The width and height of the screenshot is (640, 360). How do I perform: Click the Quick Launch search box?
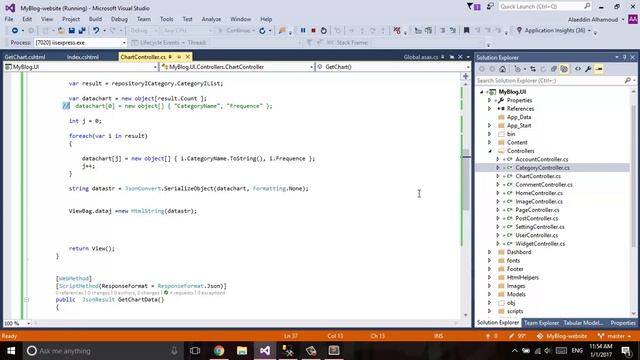pos(545,7)
